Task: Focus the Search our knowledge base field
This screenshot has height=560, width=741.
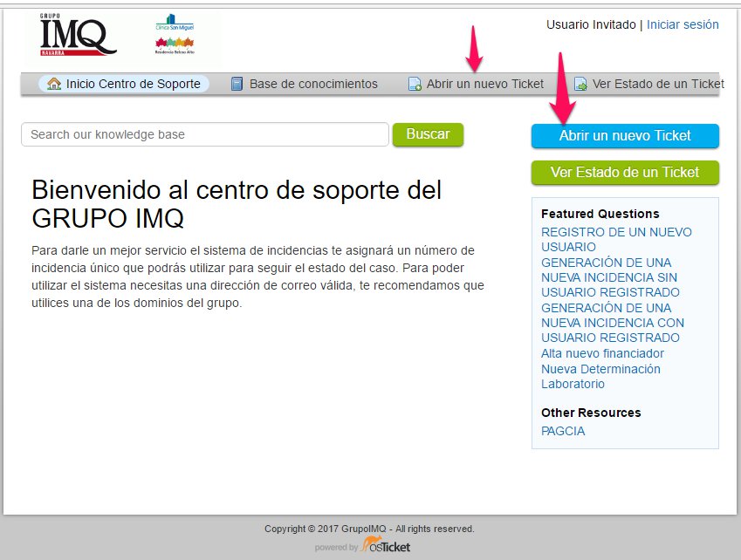Action: (204, 134)
